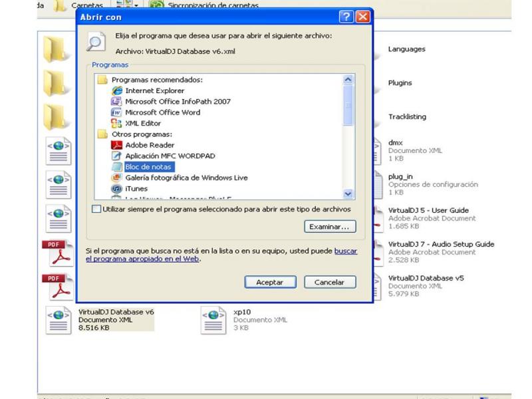Image resolution: width=532 pixels, height=399 pixels.
Task: Open the buscar el programa apropiado link
Action: (x=221, y=255)
